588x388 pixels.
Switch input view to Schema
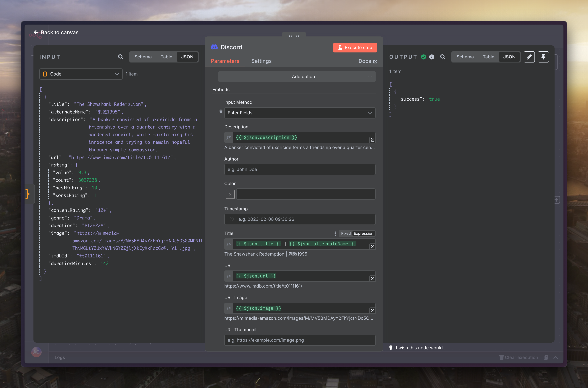pos(143,57)
